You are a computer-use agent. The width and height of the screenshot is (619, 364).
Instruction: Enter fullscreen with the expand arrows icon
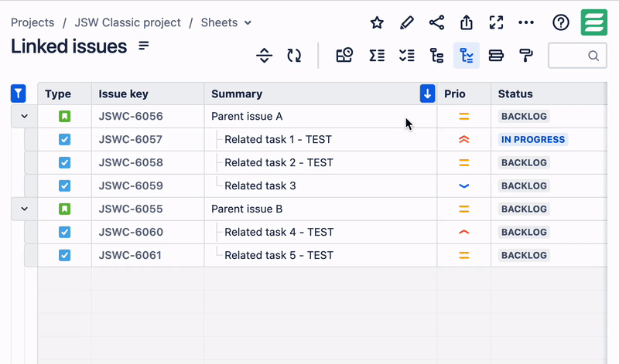tap(497, 22)
